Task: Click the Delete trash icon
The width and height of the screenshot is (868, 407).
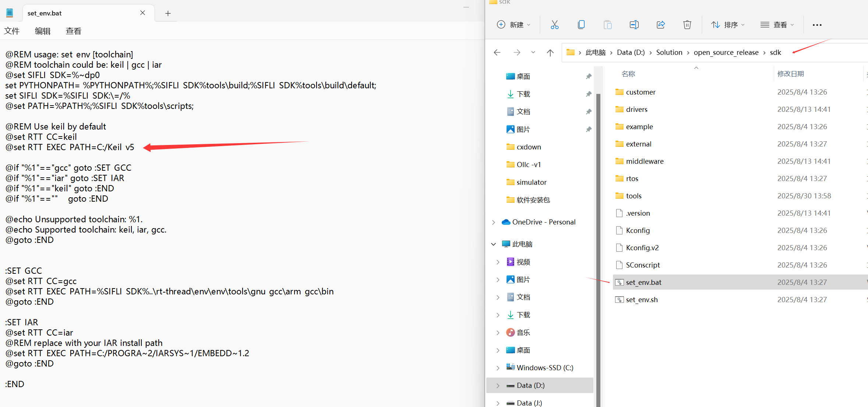Action: tap(687, 25)
